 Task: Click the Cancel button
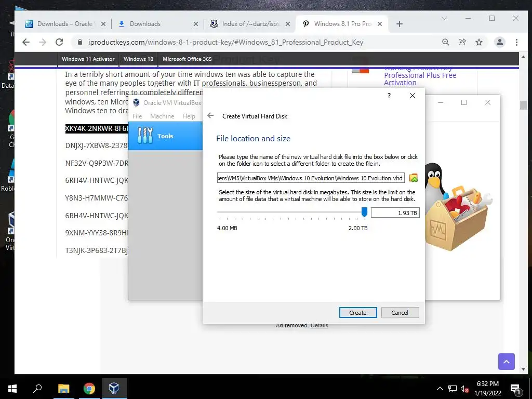pyautogui.click(x=400, y=312)
